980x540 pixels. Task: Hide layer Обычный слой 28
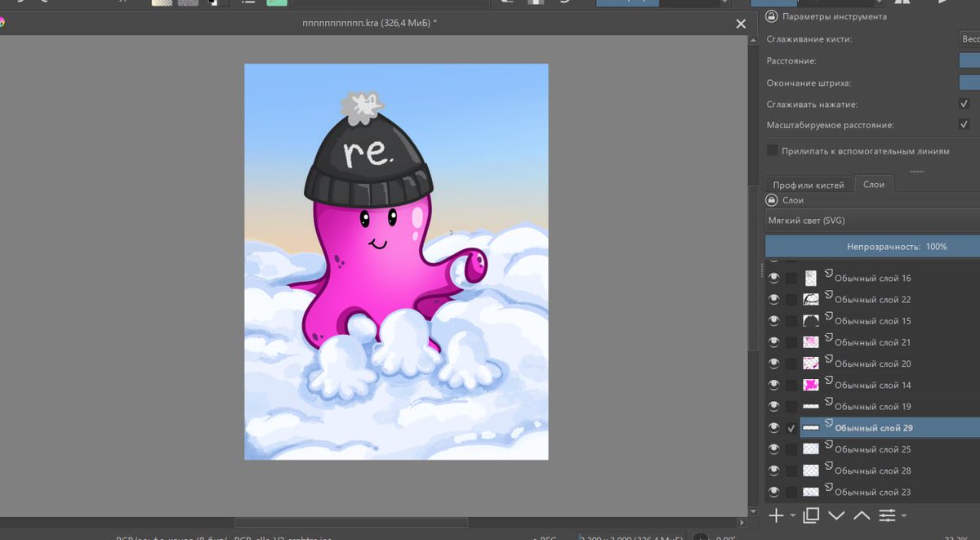tap(773, 470)
